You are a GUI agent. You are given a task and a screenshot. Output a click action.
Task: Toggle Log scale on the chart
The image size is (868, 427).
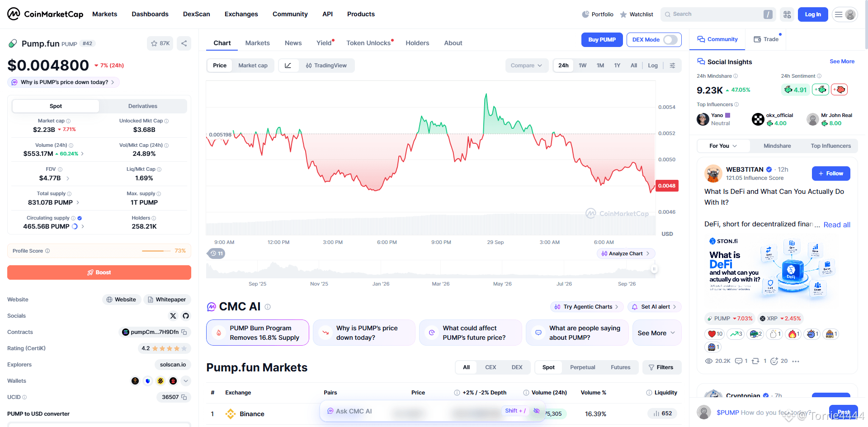tap(653, 66)
